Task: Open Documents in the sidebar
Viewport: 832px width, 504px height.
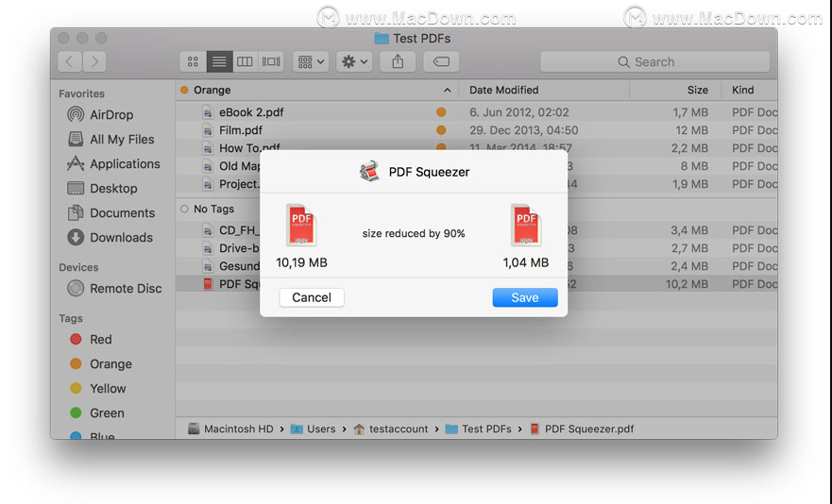Action: click(x=111, y=212)
